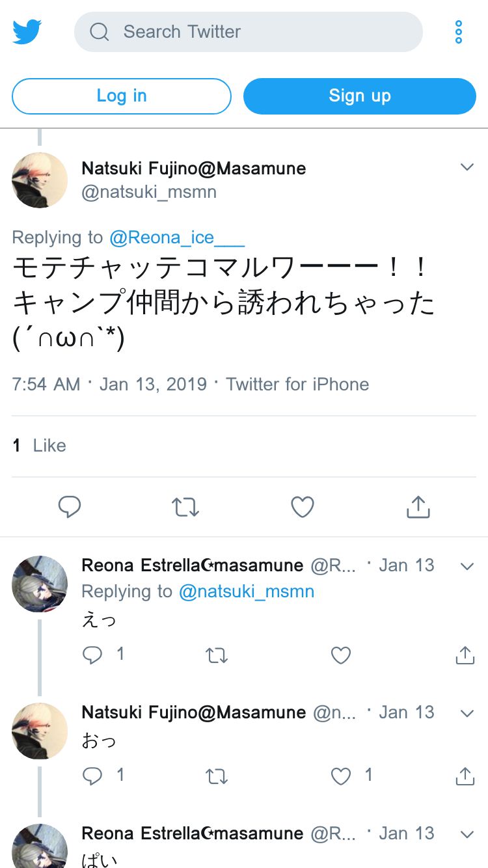The width and height of the screenshot is (488, 868).
Task: Open dropdown caret on Natsuki's おっ reply
Action: click(467, 713)
